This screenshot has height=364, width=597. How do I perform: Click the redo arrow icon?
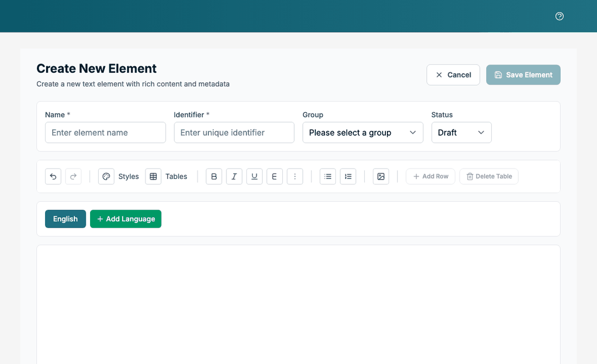[x=73, y=176]
